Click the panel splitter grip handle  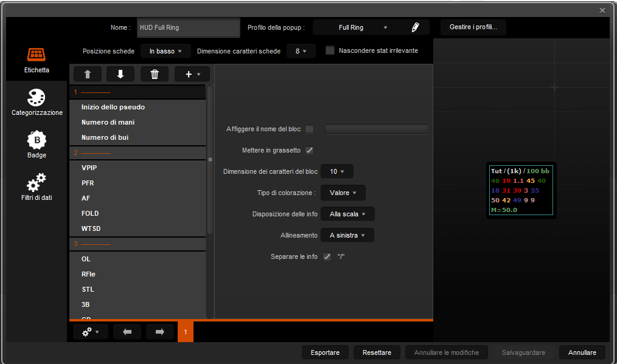[x=210, y=160]
